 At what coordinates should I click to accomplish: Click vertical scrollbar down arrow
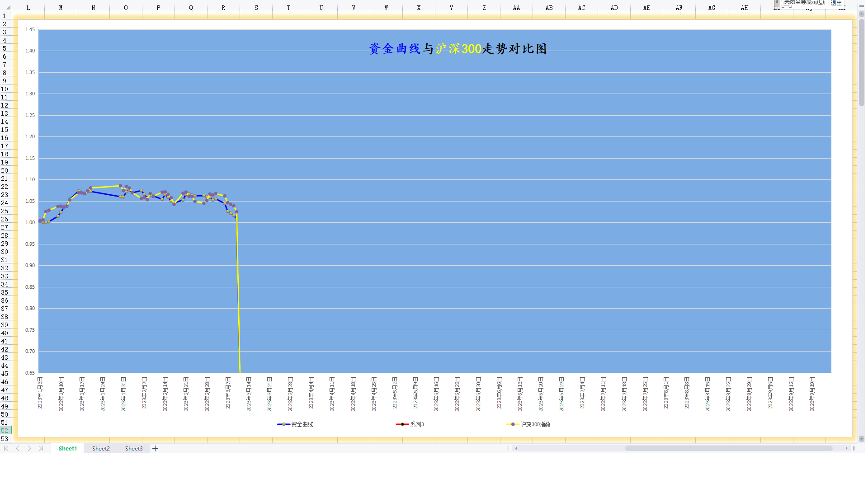[861, 438]
